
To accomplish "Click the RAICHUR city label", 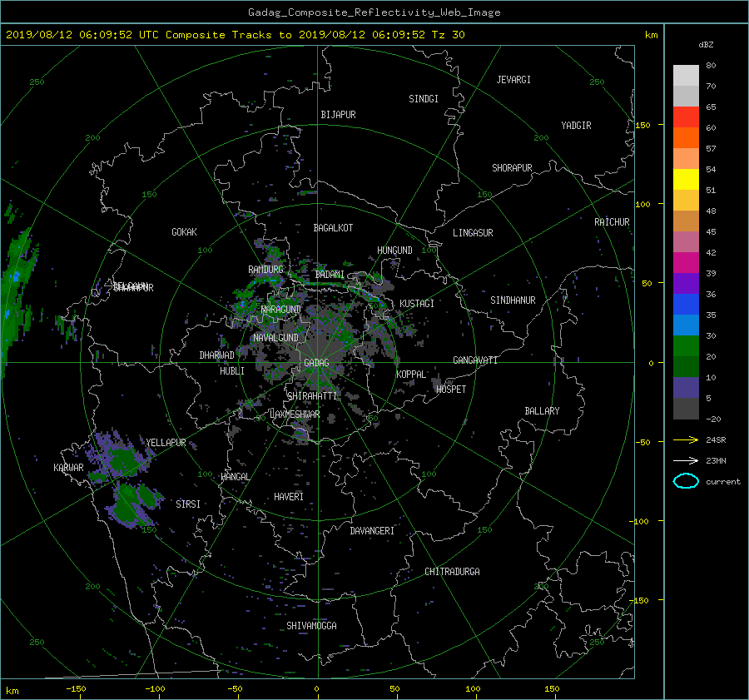I will tap(612, 222).
